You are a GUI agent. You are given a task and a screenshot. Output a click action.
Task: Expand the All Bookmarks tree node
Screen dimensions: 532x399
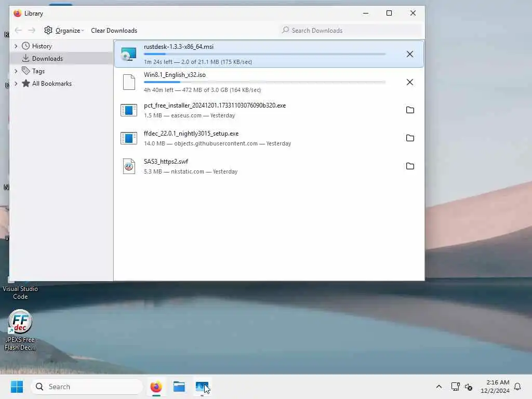coord(16,84)
